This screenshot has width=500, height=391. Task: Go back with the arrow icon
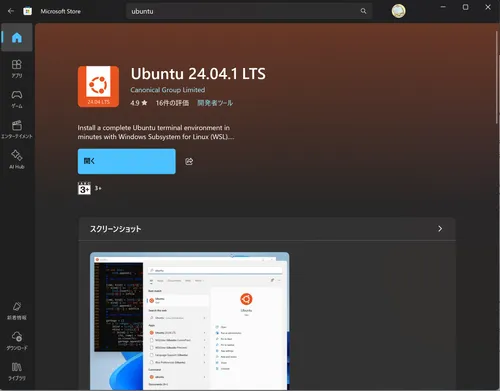pos(11,11)
